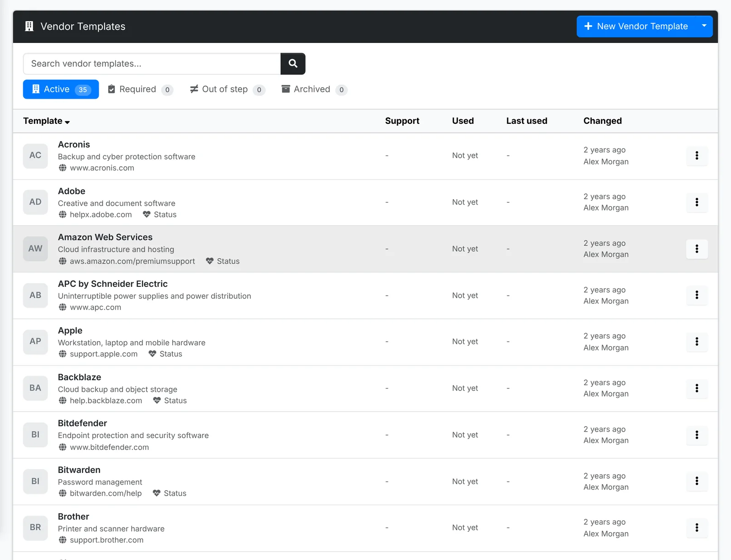Open the Adobe Status link
The width and height of the screenshot is (731, 560).
[159, 215]
